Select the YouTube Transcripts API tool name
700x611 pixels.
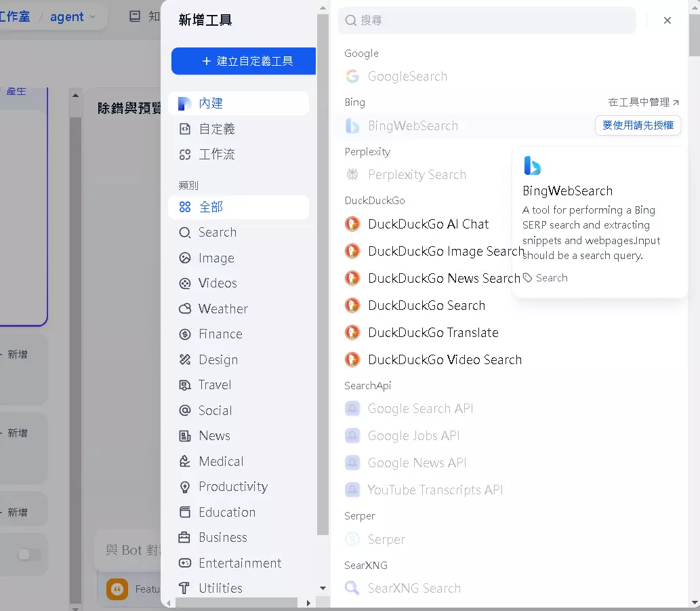click(435, 490)
